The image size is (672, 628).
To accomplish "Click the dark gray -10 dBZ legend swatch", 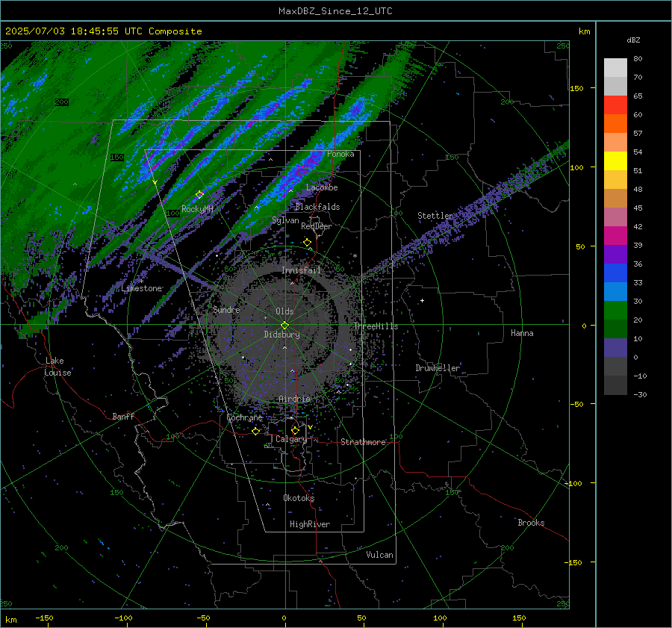I will tap(615, 385).
